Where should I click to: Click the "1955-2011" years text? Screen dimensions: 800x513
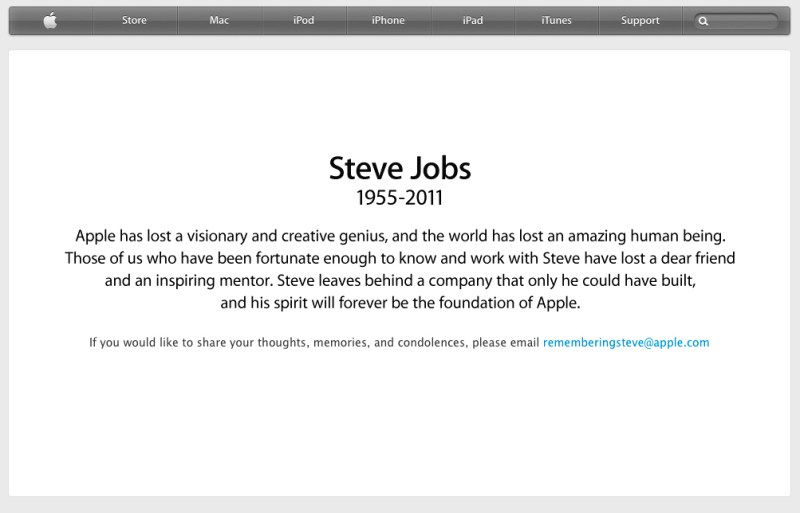[399, 197]
